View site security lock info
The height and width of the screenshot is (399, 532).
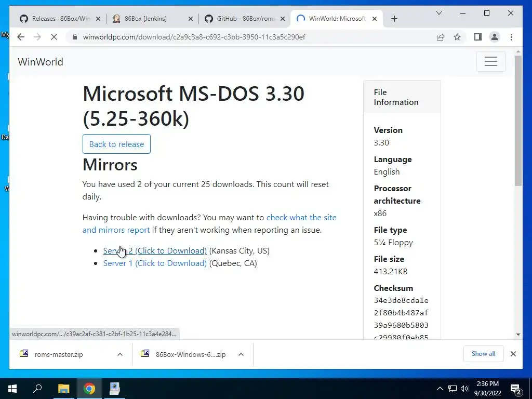75,37
